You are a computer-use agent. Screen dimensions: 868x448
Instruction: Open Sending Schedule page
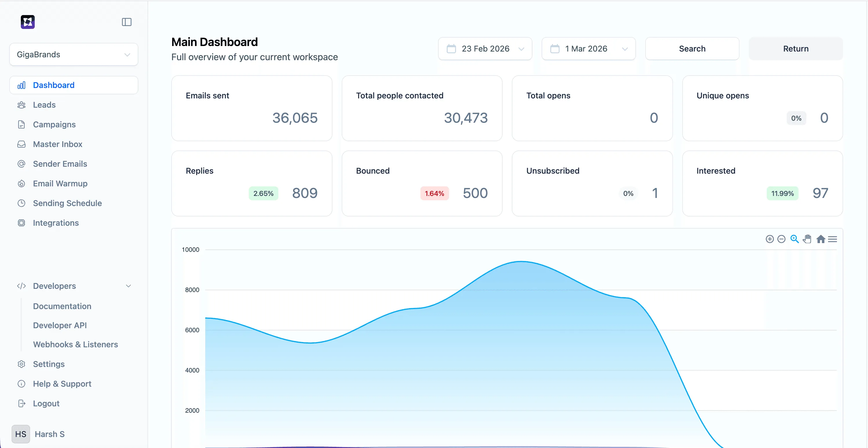[x=67, y=203]
